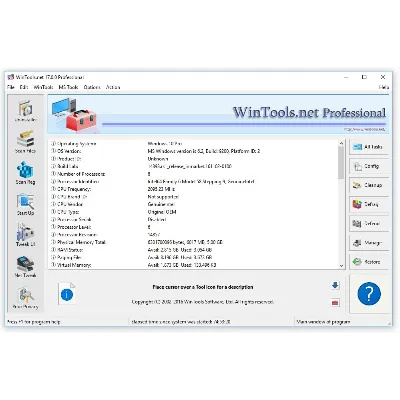Click the info icon beside Number of Processors
The height and width of the screenshot is (400, 400).
53,174
